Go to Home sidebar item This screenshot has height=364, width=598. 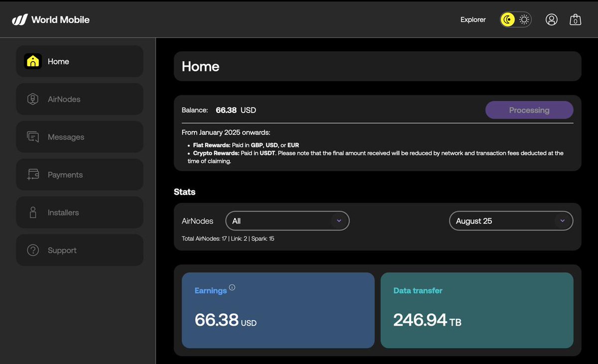[80, 61]
